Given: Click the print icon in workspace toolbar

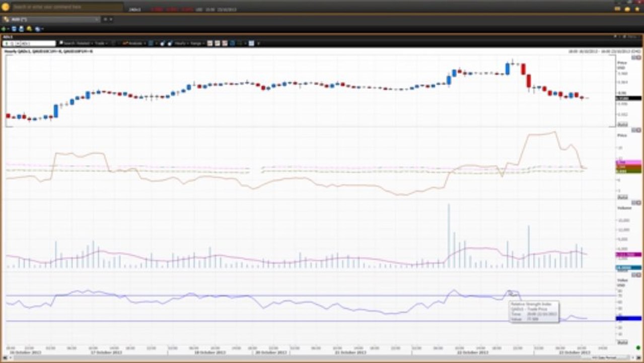Looking at the screenshot, I should tap(22, 29).
